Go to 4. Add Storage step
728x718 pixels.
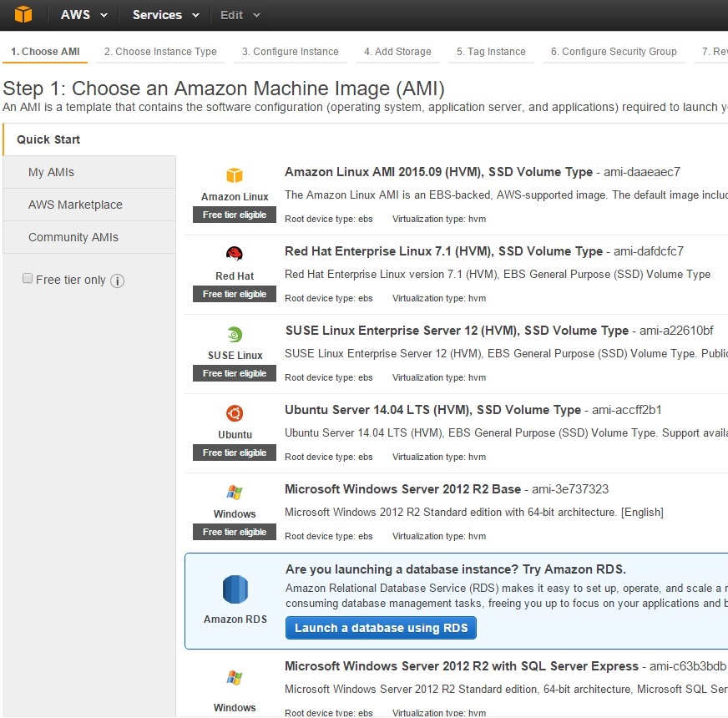397,52
